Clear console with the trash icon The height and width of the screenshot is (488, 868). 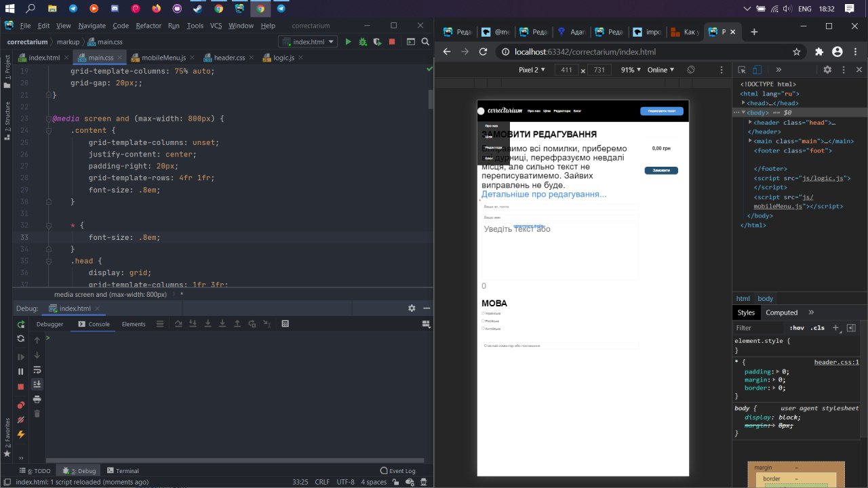[x=37, y=413]
